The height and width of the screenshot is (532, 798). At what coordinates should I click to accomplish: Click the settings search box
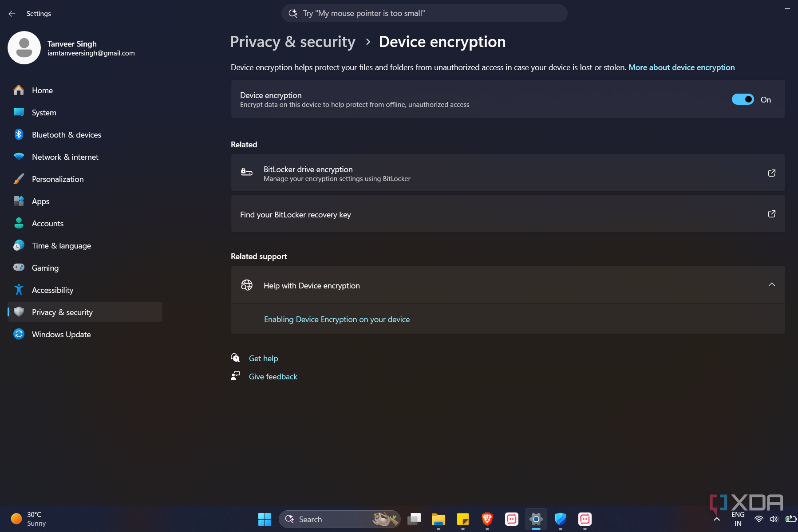(x=424, y=13)
